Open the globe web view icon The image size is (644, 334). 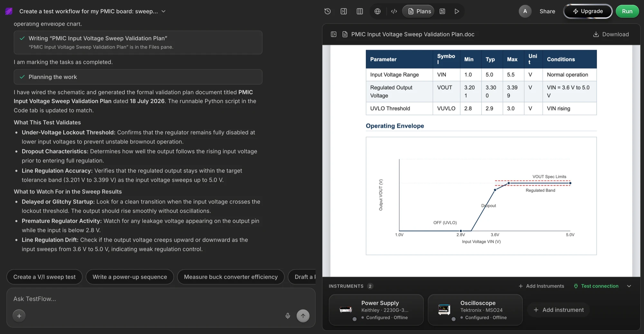(377, 11)
